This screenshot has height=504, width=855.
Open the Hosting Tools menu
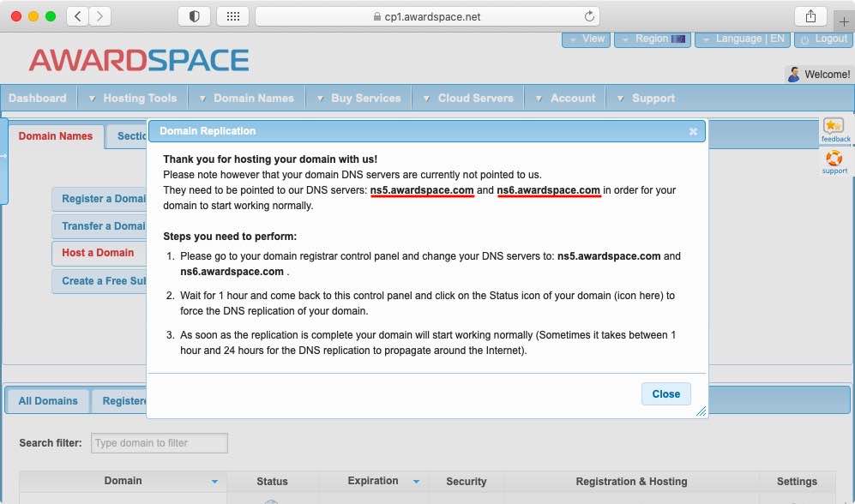point(139,98)
